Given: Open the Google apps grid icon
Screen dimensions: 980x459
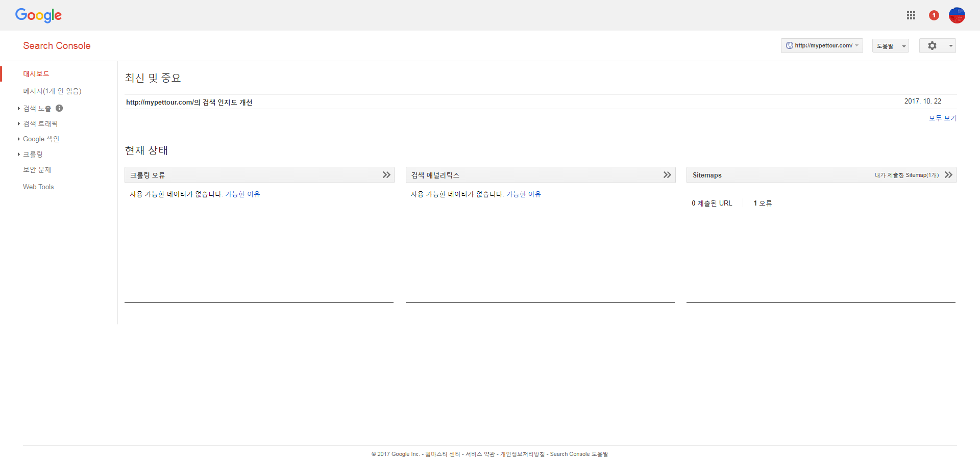Looking at the screenshot, I should [x=911, y=15].
